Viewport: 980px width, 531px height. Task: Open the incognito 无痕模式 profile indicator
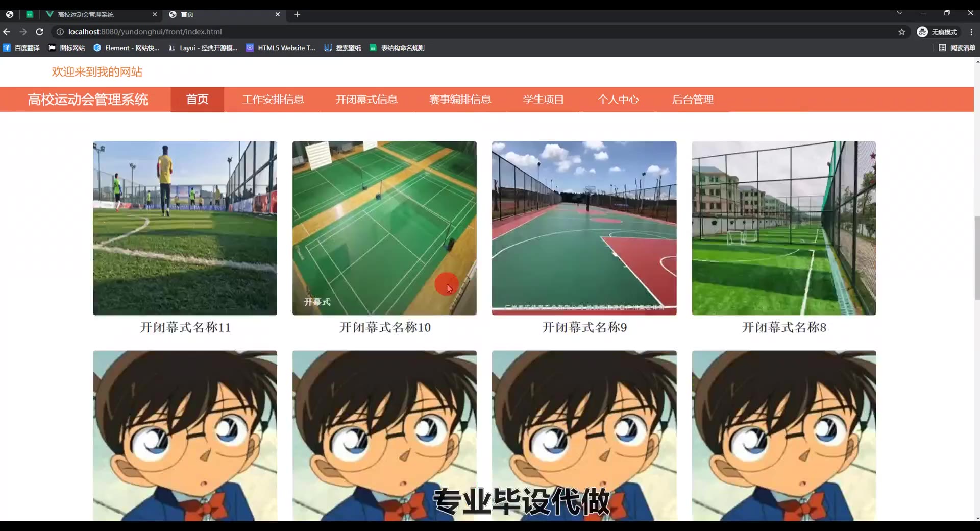[x=937, y=32]
